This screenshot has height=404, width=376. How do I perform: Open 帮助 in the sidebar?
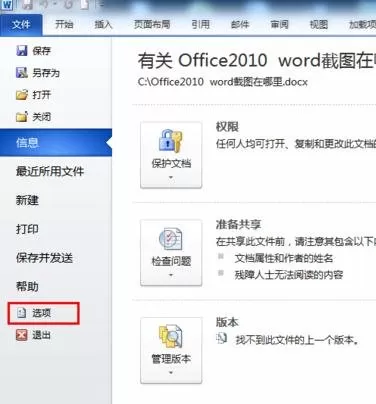coord(27,286)
